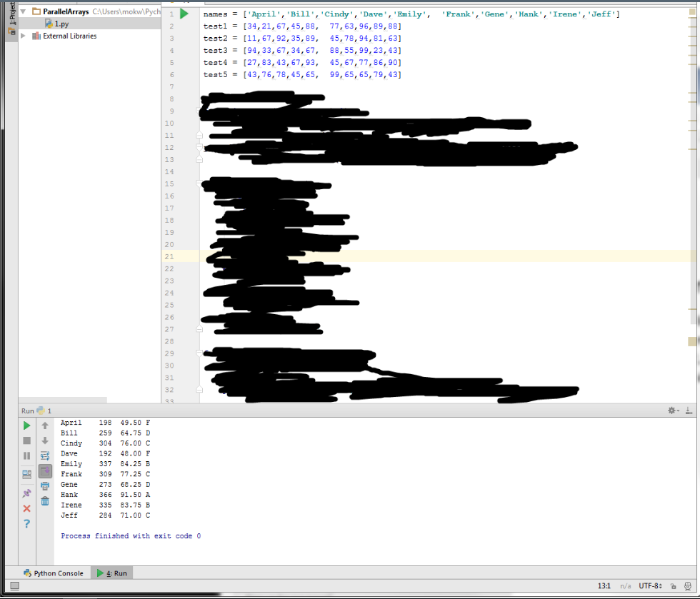Switch to the Python Console tab
This screenshot has width=700, height=599.
[54, 573]
